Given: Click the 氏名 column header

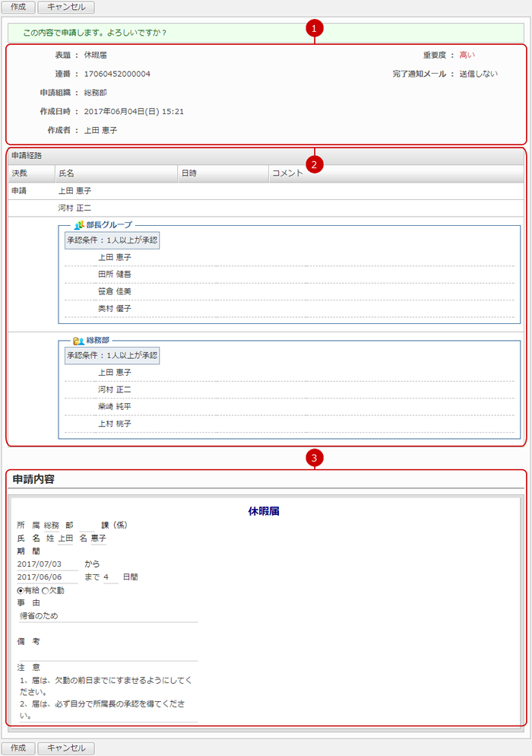Looking at the screenshot, I should click(116, 173).
